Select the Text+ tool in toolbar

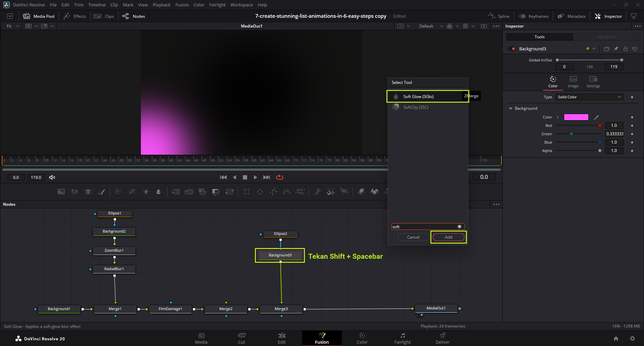point(88,192)
